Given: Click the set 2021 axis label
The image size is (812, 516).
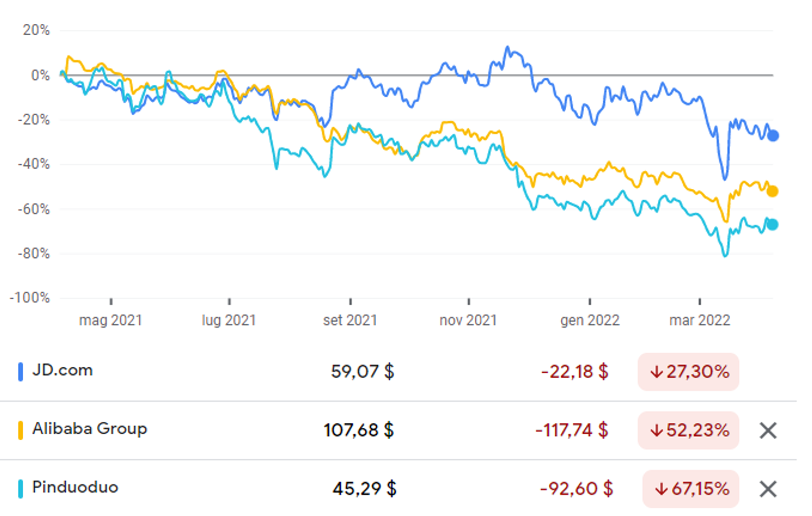Looking at the screenshot, I should tap(350, 320).
